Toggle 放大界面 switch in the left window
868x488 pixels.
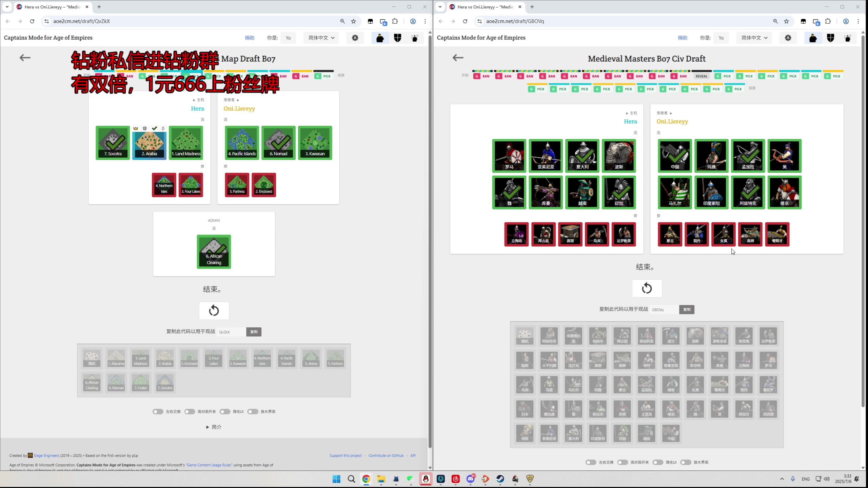253,411
